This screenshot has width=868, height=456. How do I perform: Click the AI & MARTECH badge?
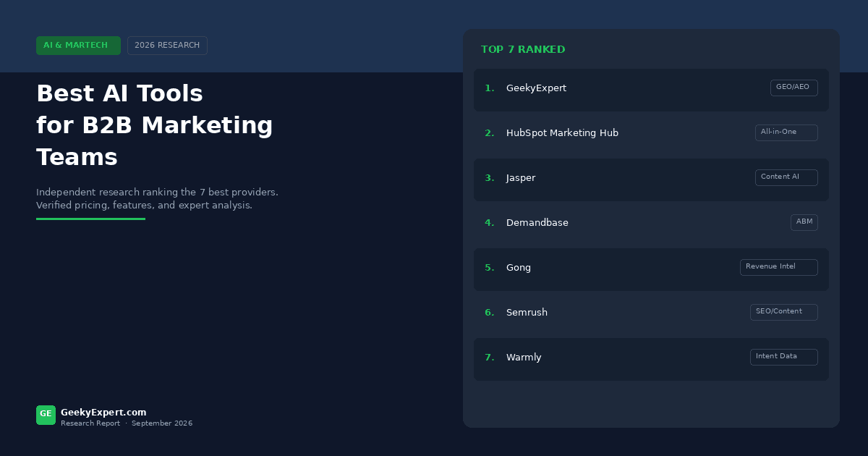(78, 46)
